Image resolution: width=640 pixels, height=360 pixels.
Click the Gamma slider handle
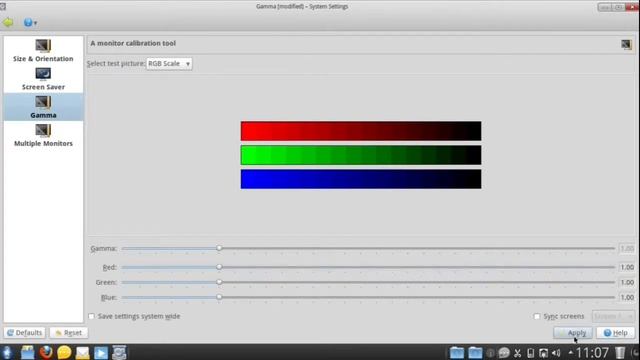click(x=219, y=248)
